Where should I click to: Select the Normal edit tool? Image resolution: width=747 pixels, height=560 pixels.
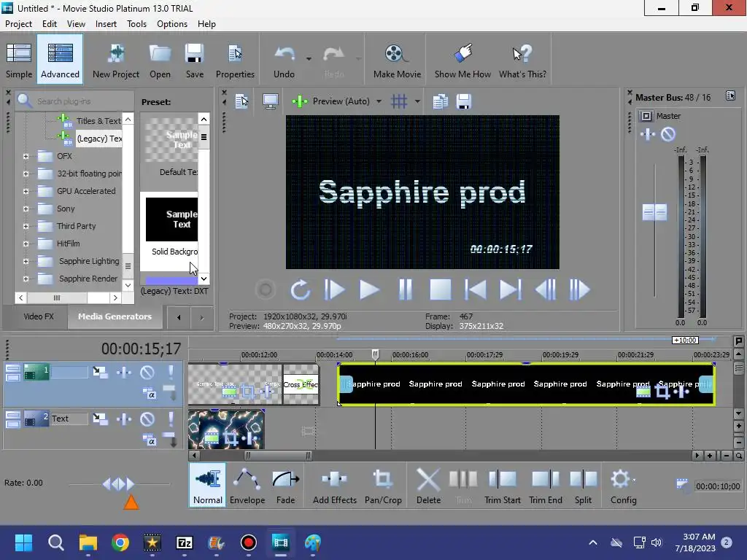click(208, 486)
